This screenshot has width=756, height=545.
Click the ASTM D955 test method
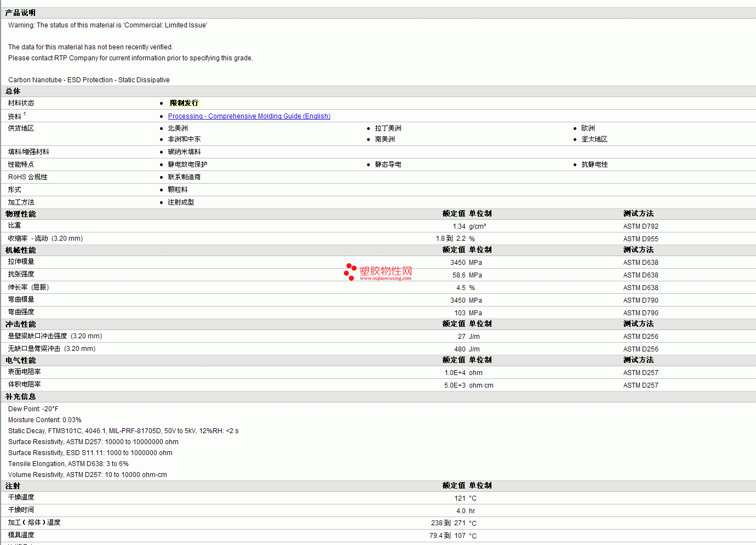640,239
